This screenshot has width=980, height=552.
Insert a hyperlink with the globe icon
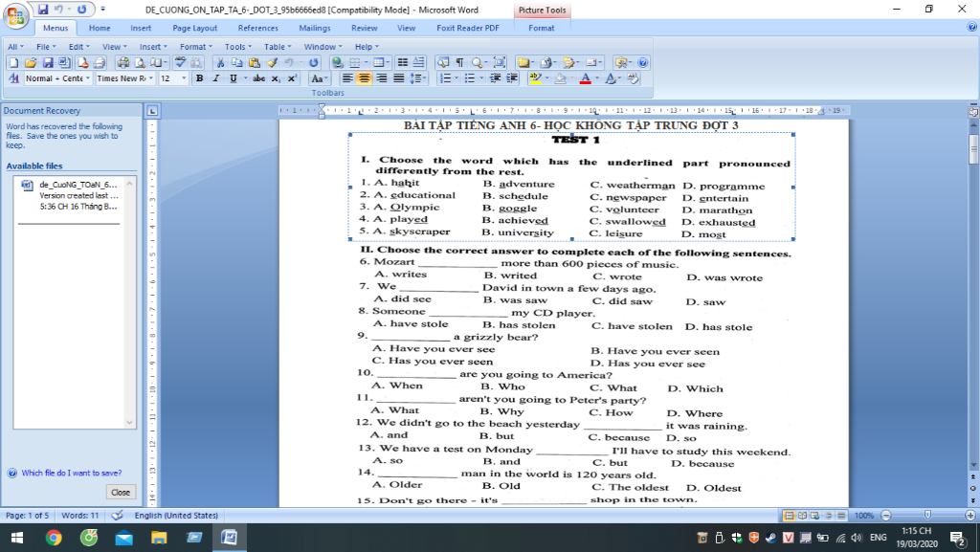[x=338, y=62]
